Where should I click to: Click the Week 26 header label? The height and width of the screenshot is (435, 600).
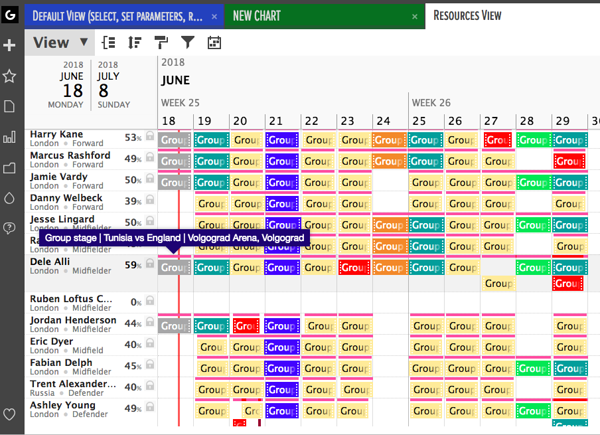(x=431, y=103)
